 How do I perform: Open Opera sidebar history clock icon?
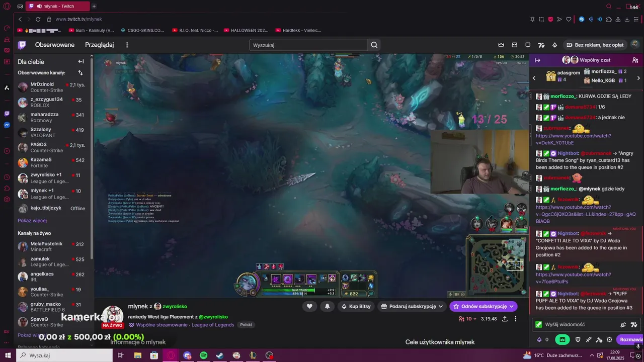click(x=7, y=177)
